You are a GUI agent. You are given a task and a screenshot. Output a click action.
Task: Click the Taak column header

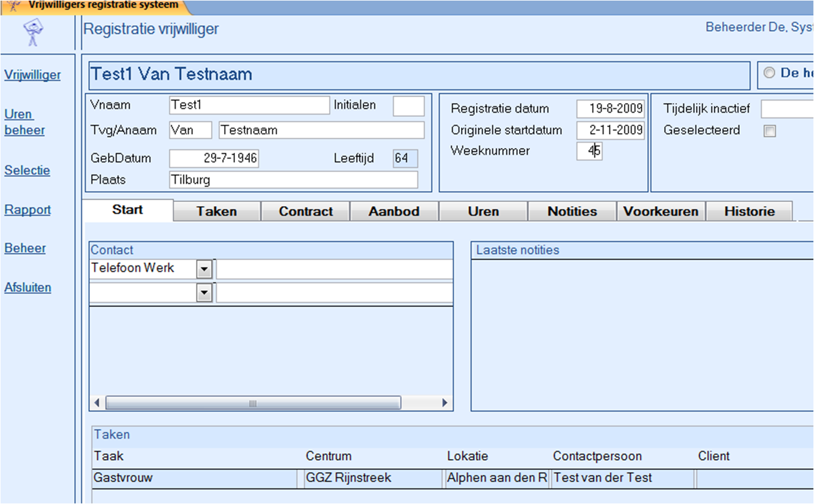108,456
